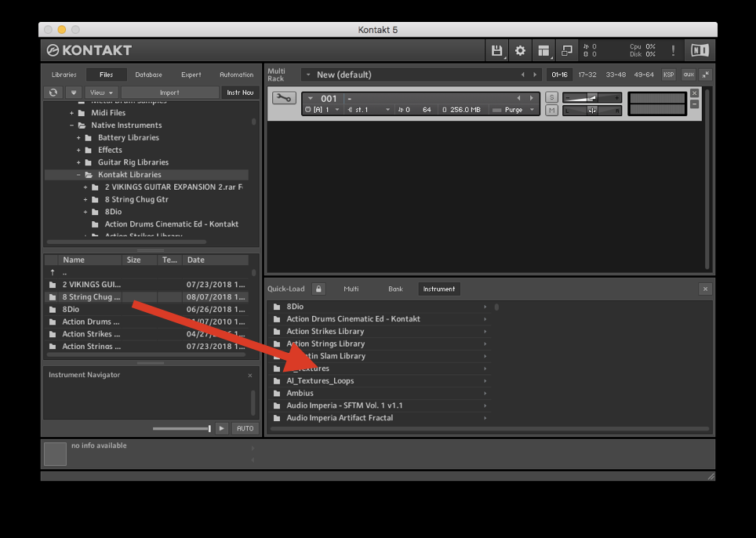Open Kontakt options via gear icon
The height and width of the screenshot is (538, 756).
520,51
